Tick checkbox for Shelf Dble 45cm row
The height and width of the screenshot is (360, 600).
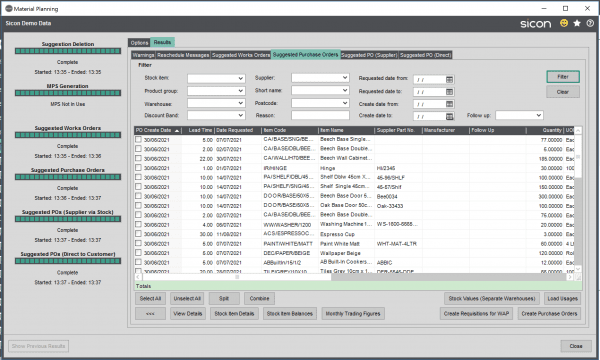138,177
